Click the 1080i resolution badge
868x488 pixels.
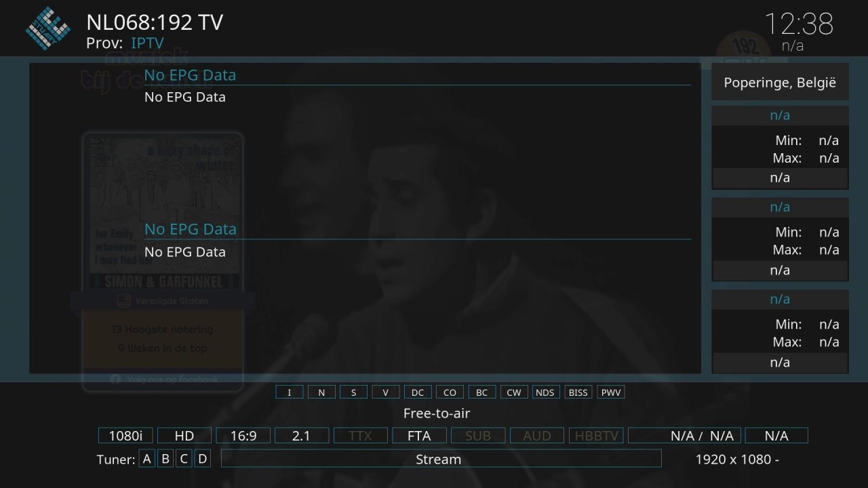125,436
